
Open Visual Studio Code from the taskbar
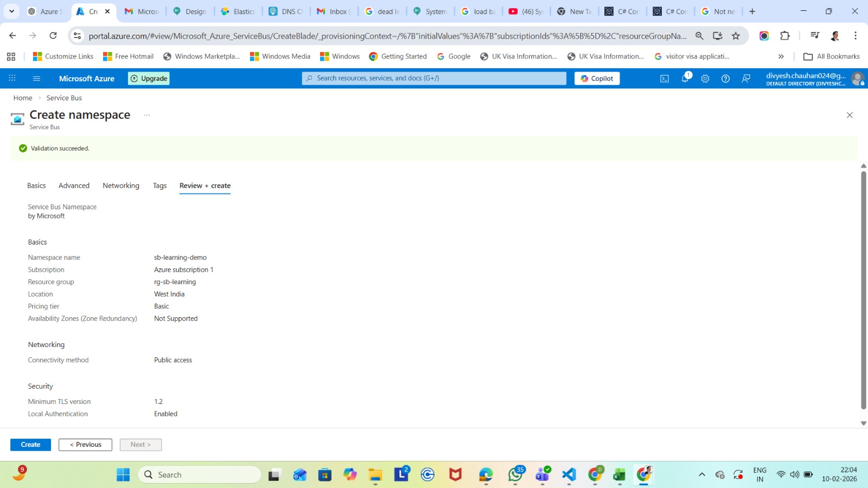coord(569,475)
